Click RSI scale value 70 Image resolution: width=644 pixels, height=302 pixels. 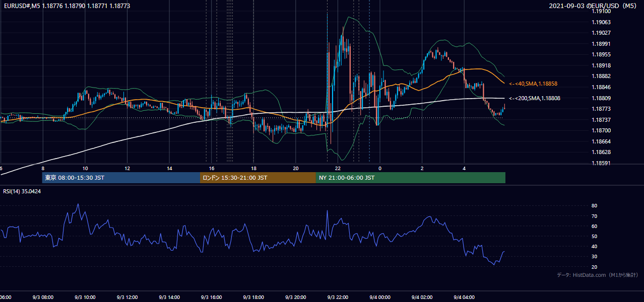[x=594, y=216]
